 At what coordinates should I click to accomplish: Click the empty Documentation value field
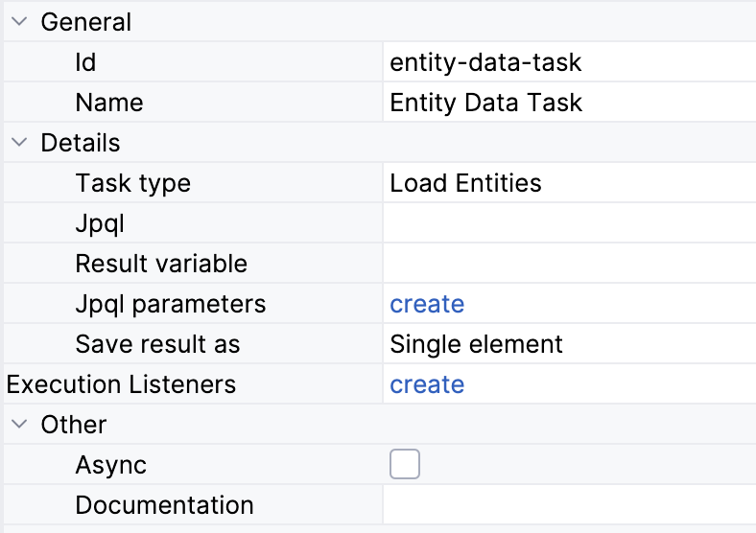pos(566,505)
